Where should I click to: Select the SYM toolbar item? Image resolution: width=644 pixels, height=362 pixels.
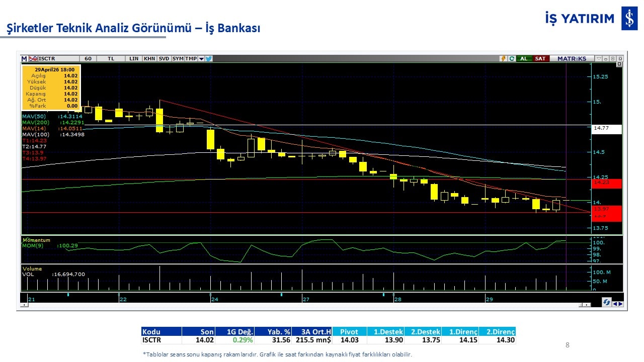[178, 58]
